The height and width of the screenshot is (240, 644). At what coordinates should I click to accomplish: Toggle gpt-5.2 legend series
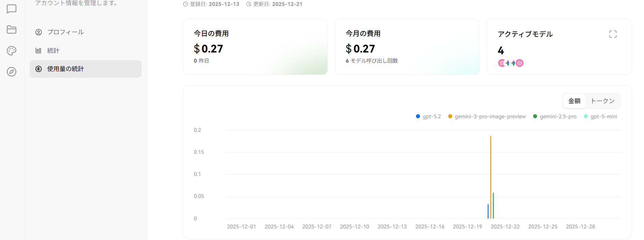428,117
